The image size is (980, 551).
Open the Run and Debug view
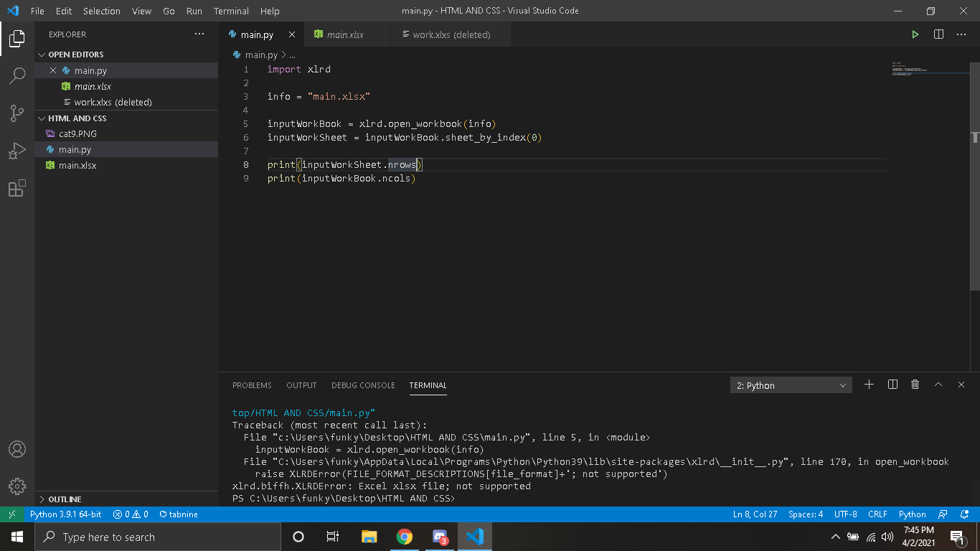coord(17,151)
